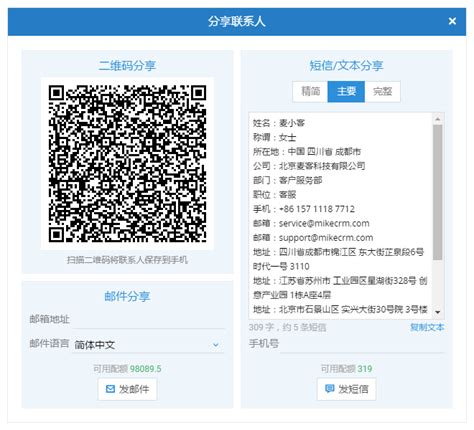The height and width of the screenshot is (430, 474).
Task: Click the 所在地：中国 四川省 成都市 line
Action: [x=307, y=152]
